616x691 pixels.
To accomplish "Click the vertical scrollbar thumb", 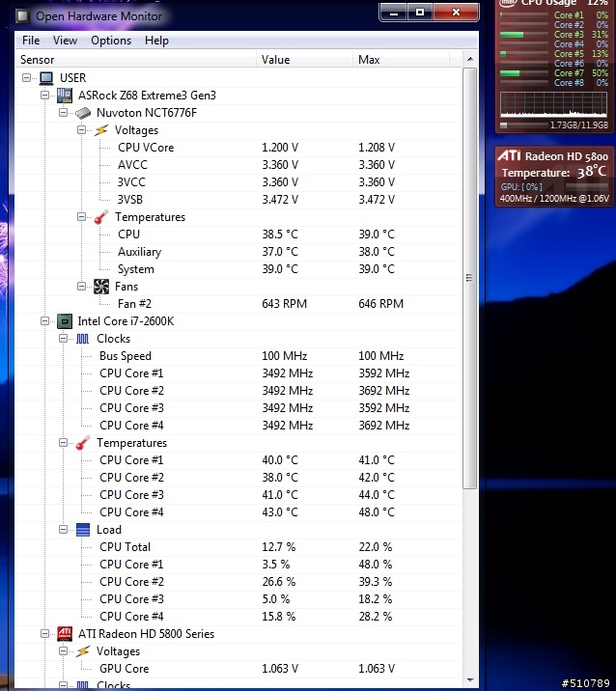I will coord(470,278).
